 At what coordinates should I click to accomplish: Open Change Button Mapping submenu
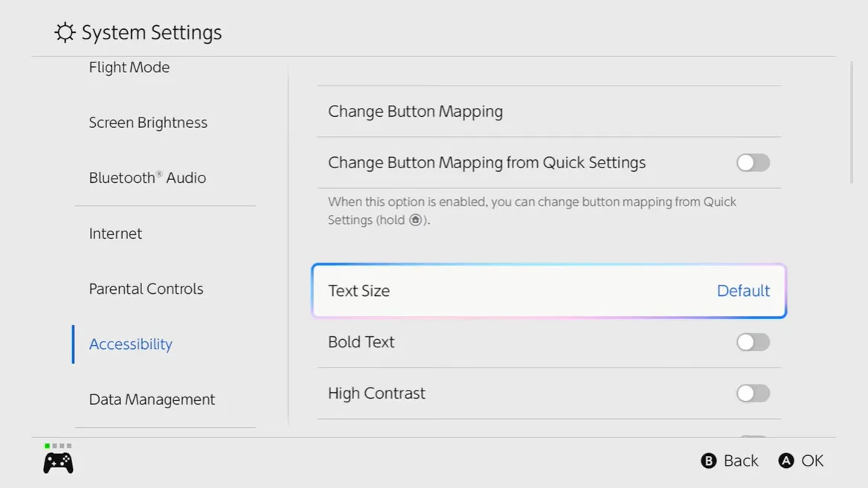[415, 112]
